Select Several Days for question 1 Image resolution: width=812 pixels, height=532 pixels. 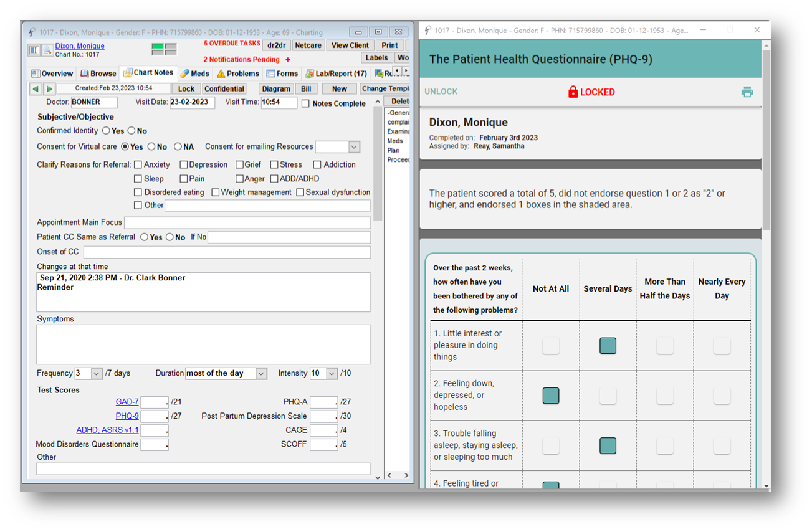click(x=608, y=346)
